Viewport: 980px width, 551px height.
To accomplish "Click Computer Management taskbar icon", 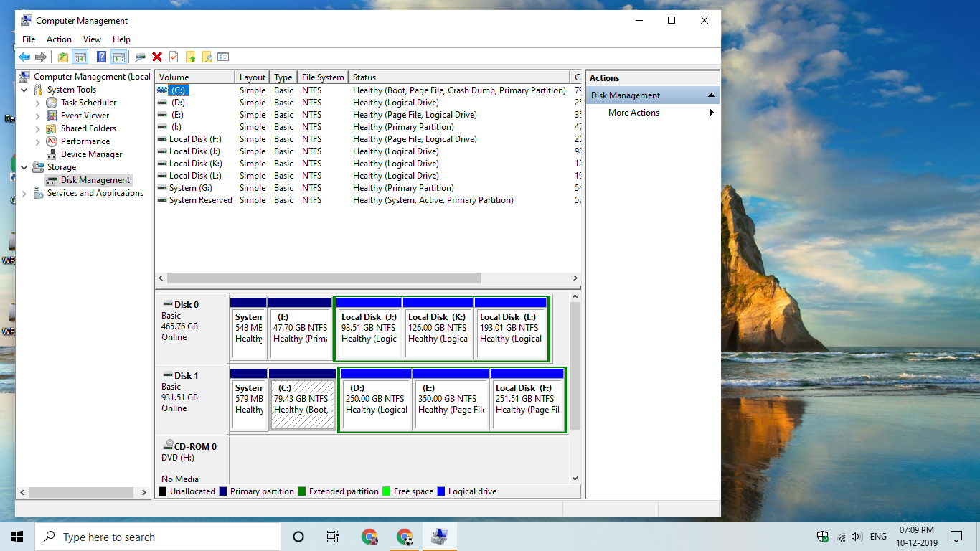I will pyautogui.click(x=440, y=537).
